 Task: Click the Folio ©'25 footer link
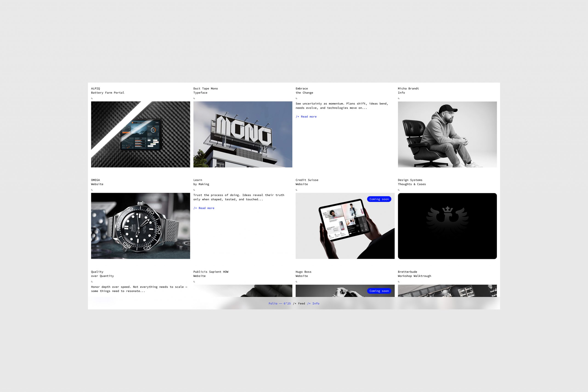280,304
